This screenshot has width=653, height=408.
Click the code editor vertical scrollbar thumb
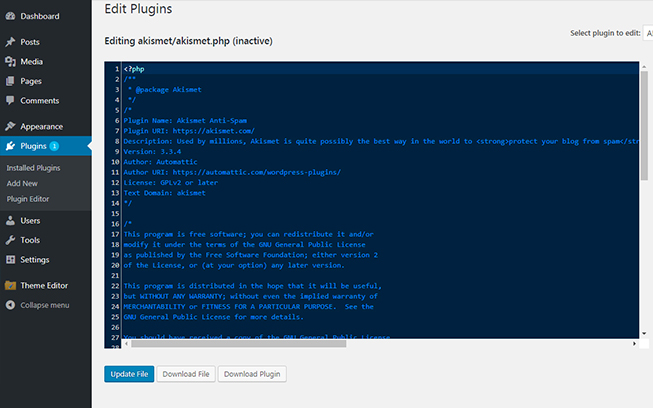pyautogui.click(x=644, y=125)
